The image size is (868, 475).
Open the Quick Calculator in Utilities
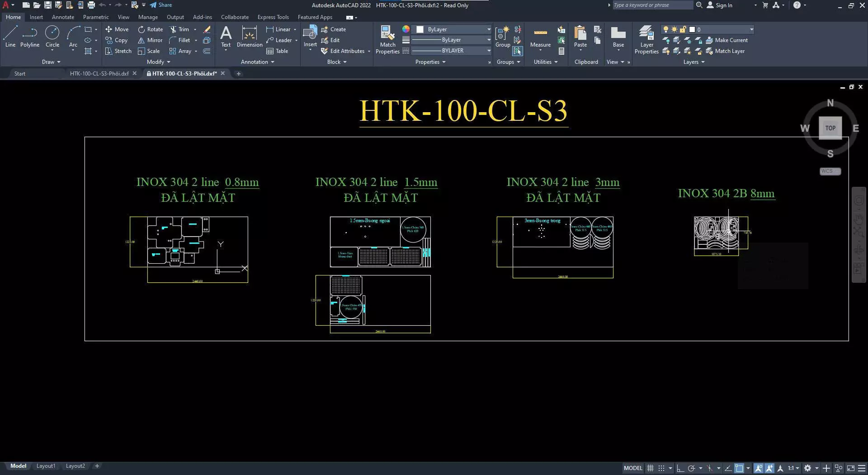click(x=561, y=51)
